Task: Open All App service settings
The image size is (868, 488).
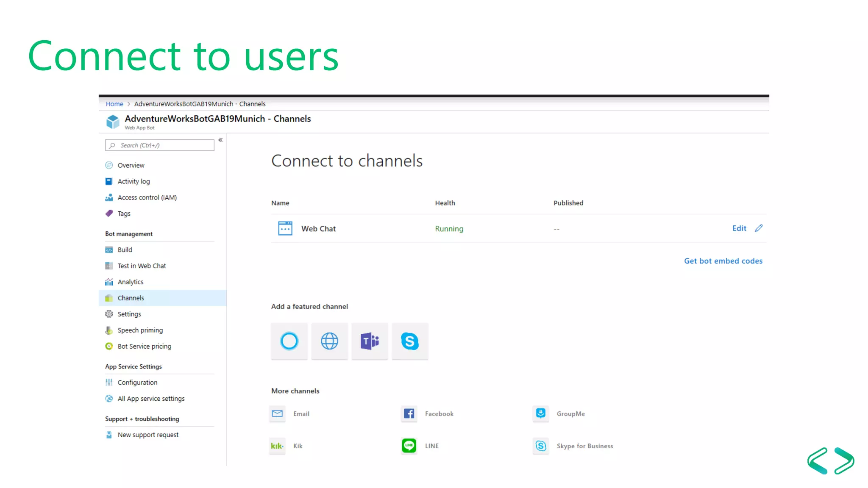Action: coord(151,399)
